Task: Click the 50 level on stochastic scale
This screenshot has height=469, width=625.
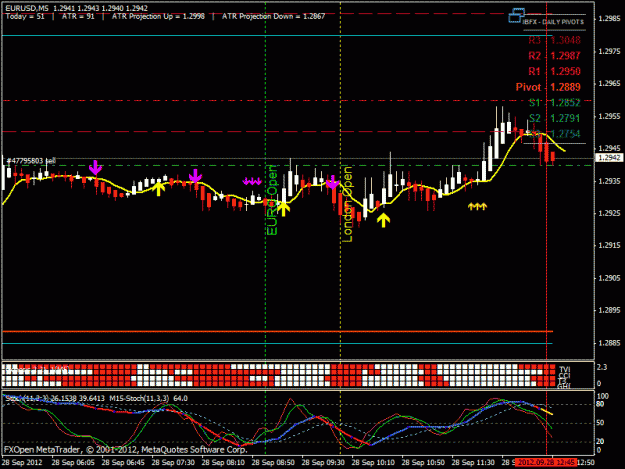Action: 601,423
